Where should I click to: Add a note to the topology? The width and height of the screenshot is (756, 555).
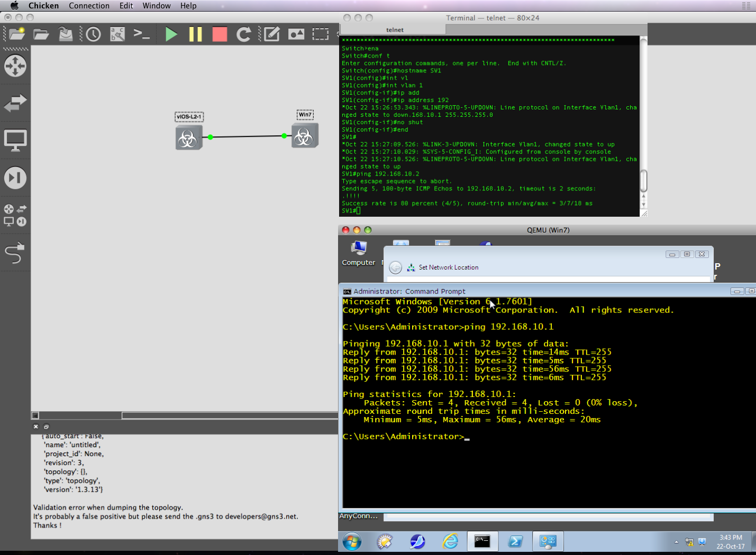[271, 34]
